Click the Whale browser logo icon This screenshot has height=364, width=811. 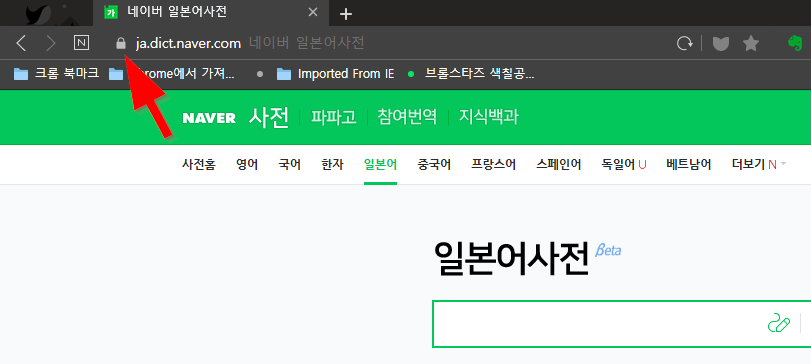click(x=39, y=13)
